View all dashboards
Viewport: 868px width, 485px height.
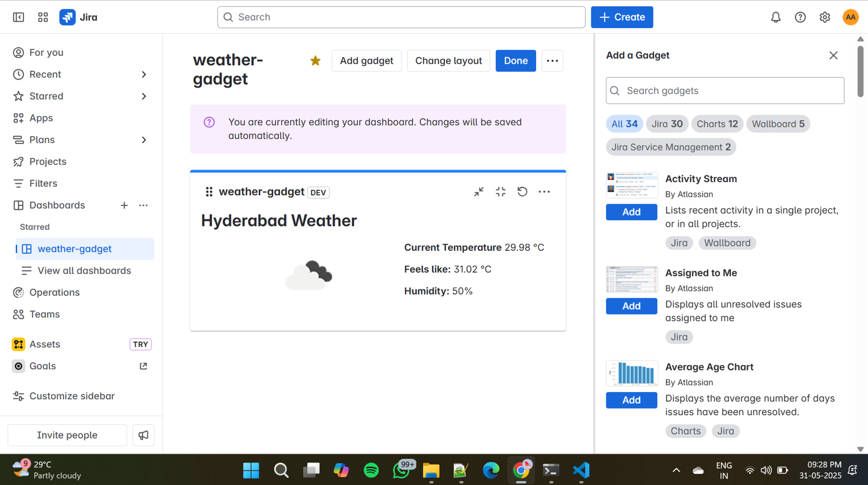point(85,271)
